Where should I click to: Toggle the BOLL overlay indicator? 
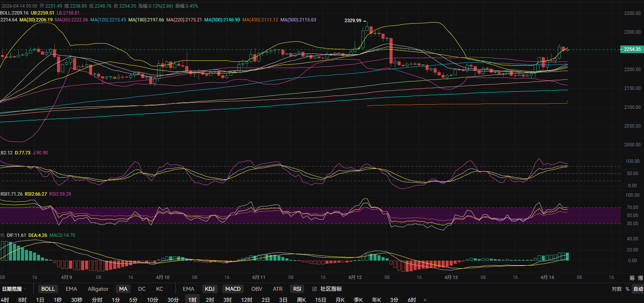coord(48,289)
